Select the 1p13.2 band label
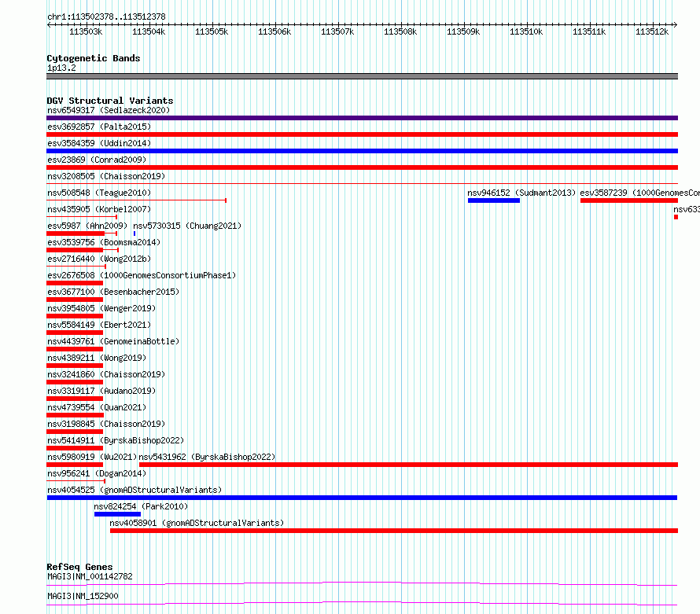 [61, 68]
